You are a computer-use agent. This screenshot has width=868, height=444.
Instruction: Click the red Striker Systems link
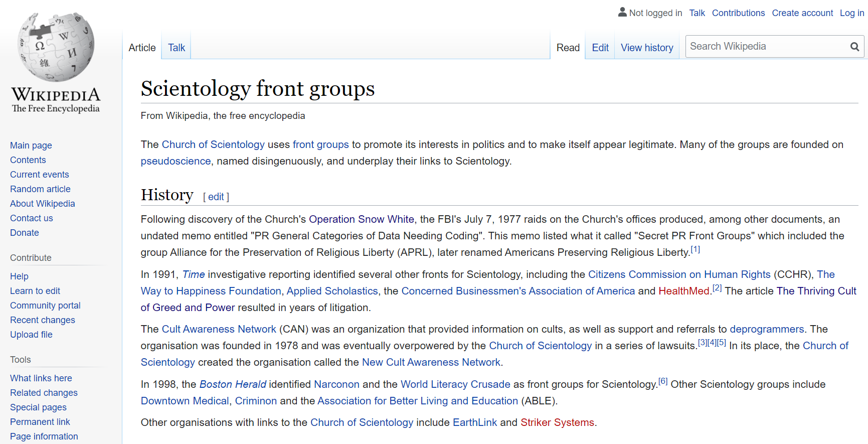[557, 422]
